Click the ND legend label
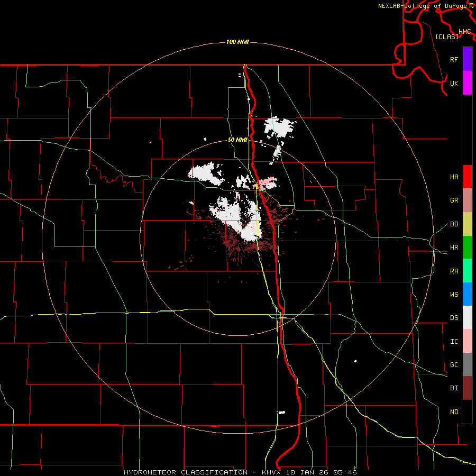Image resolution: width=476 pixels, height=476 pixels. pos(454,412)
